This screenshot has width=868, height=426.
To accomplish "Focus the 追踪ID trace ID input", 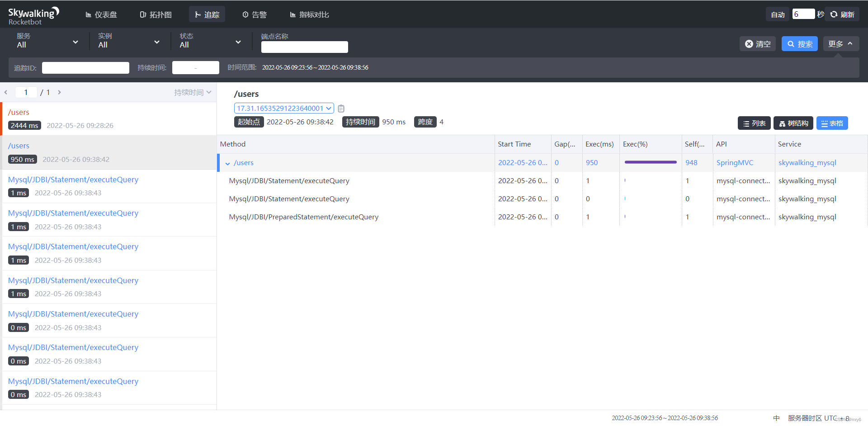I will [x=85, y=68].
